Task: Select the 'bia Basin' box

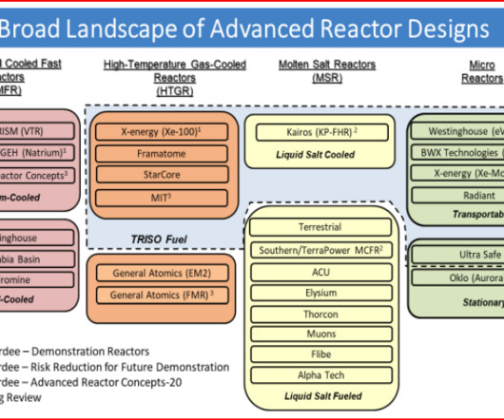Action: click(x=37, y=259)
